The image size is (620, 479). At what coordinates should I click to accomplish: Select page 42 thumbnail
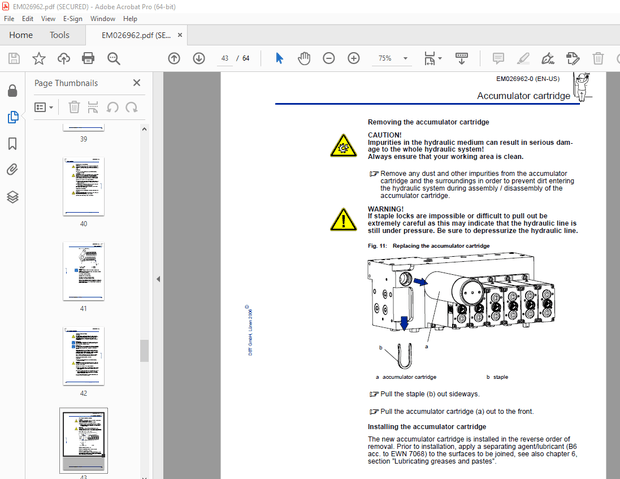point(83,356)
